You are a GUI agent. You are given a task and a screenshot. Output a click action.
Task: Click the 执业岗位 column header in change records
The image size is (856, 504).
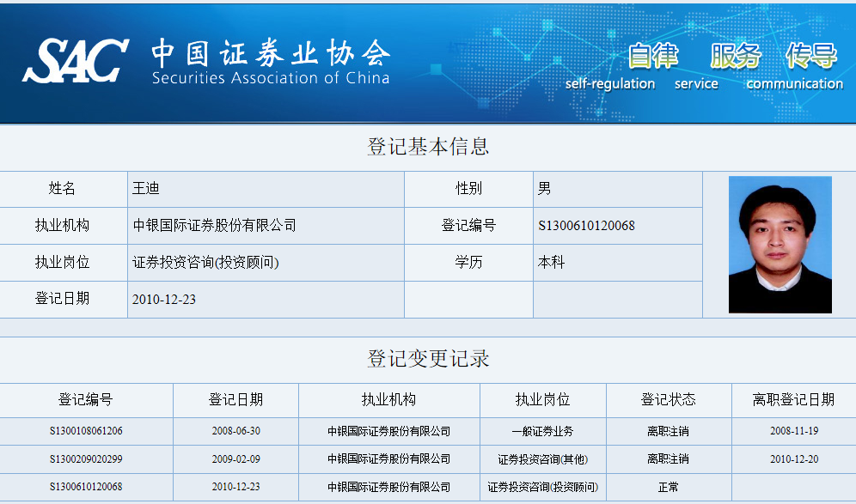[542, 400]
